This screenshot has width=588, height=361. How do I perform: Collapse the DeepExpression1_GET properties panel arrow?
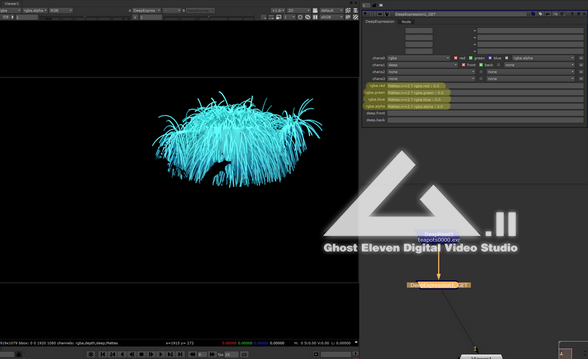(365, 14)
